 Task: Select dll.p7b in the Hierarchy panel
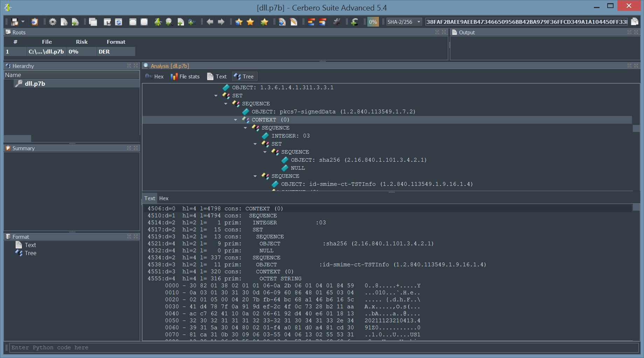coord(35,84)
